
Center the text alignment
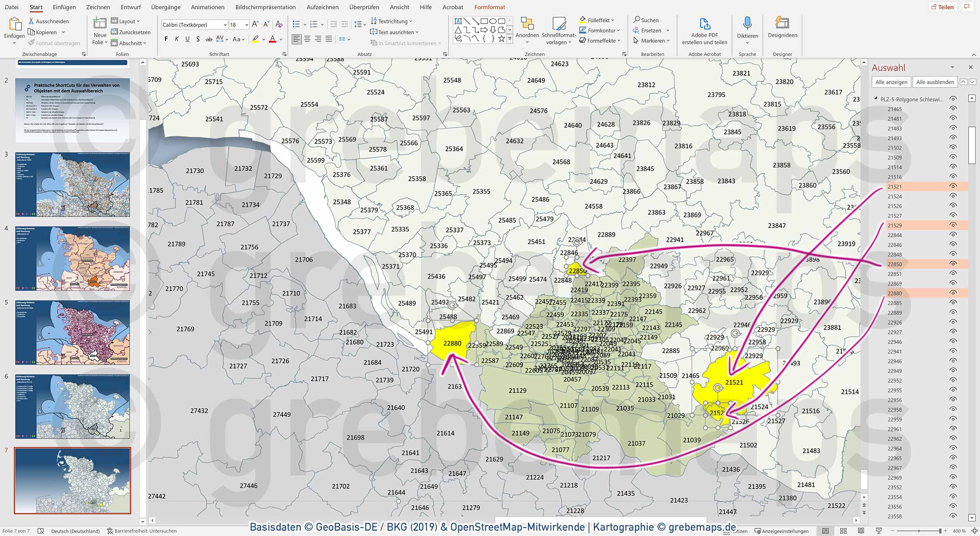pyautogui.click(x=307, y=39)
